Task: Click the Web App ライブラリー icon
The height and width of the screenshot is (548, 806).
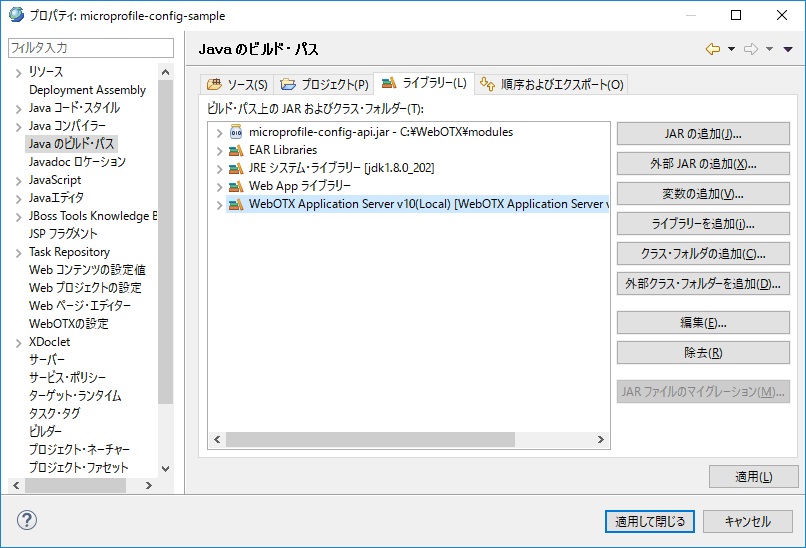Action: tap(235, 186)
